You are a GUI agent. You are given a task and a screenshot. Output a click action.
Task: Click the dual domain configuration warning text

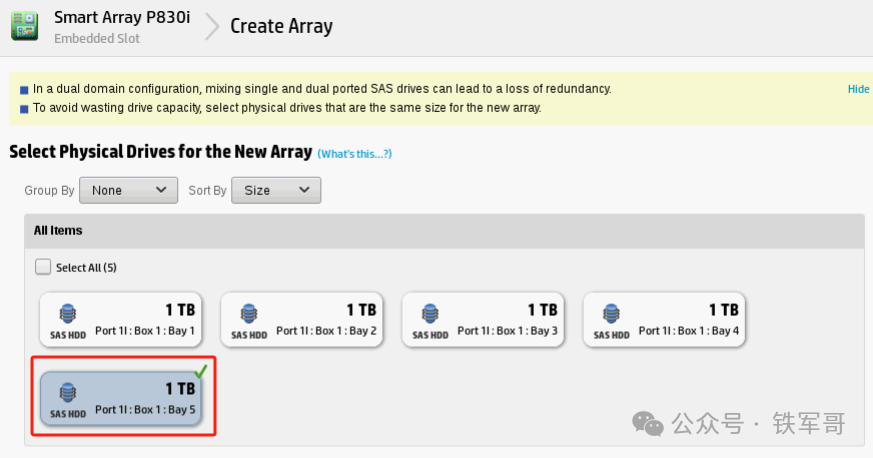tap(322, 89)
